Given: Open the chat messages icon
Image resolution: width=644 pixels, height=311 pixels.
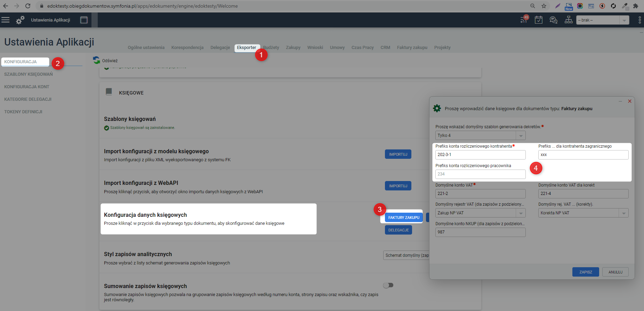Looking at the screenshot, I should (x=553, y=20).
